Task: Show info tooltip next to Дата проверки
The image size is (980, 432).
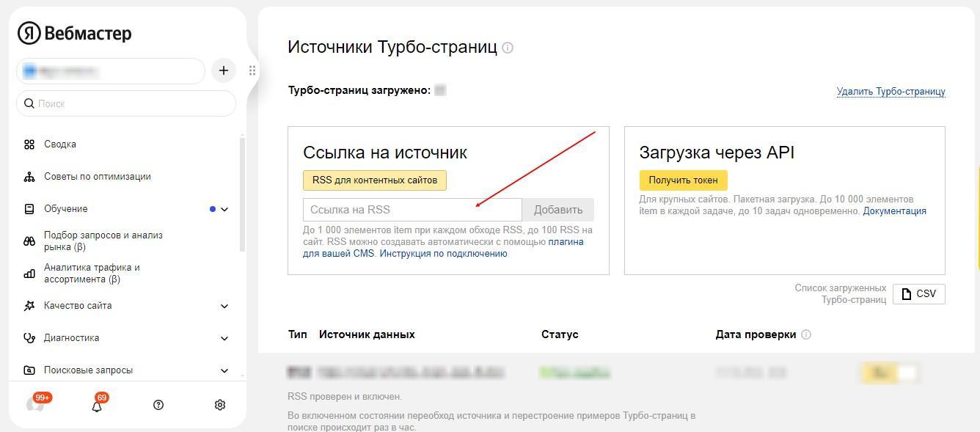Action: [x=806, y=334]
